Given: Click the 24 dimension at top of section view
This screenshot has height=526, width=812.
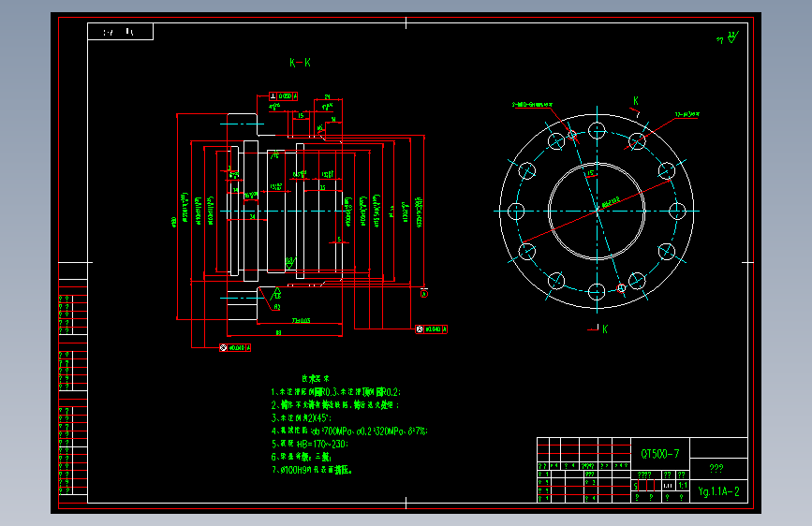Looking at the screenshot, I should (x=327, y=96).
